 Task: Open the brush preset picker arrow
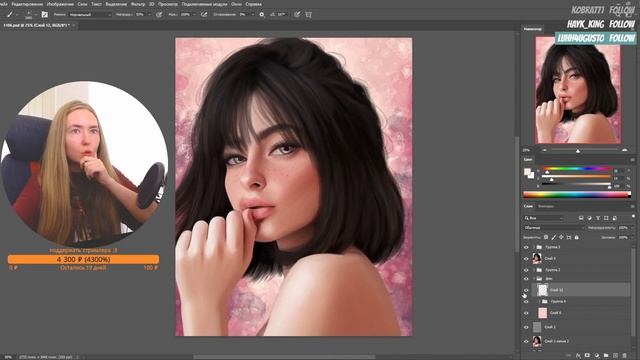36,14
